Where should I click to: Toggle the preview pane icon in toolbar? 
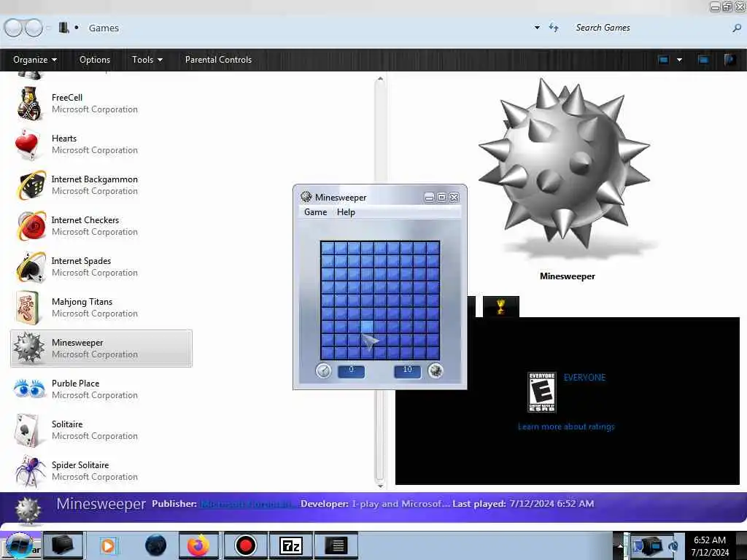tap(703, 60)
